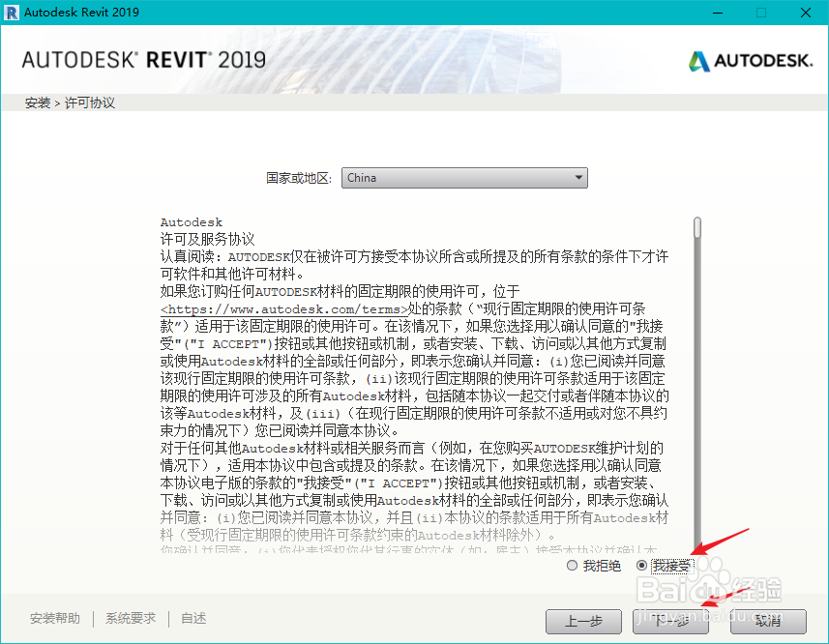Viewport: 829px width, 644px height.
Task: Select the 我拒绝 (I reject) radio button
Action: click(572, 566)
